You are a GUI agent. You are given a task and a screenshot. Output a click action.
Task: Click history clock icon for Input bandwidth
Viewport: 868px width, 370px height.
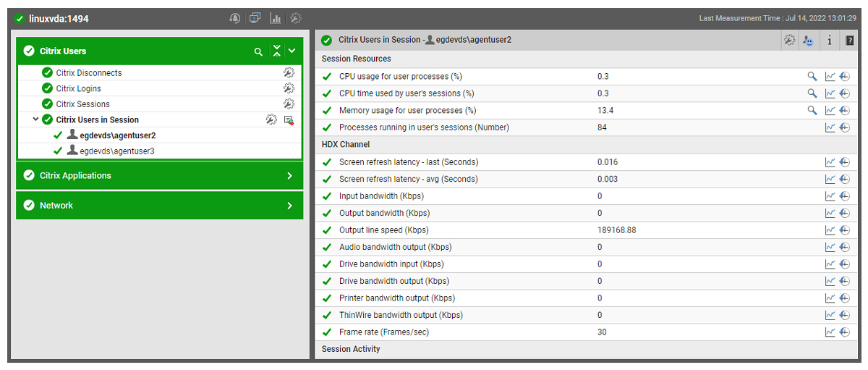click(845, 196)
